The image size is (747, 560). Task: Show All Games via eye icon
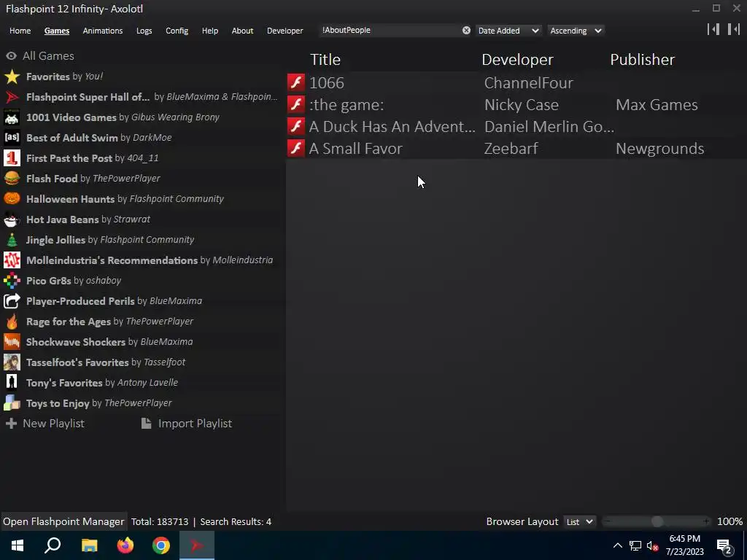(x=12, y=55)
